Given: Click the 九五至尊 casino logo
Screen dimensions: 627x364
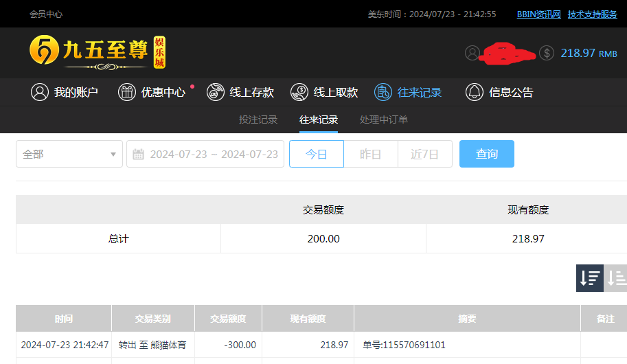Looking at the screenshot, I should (x=97, y=53).
